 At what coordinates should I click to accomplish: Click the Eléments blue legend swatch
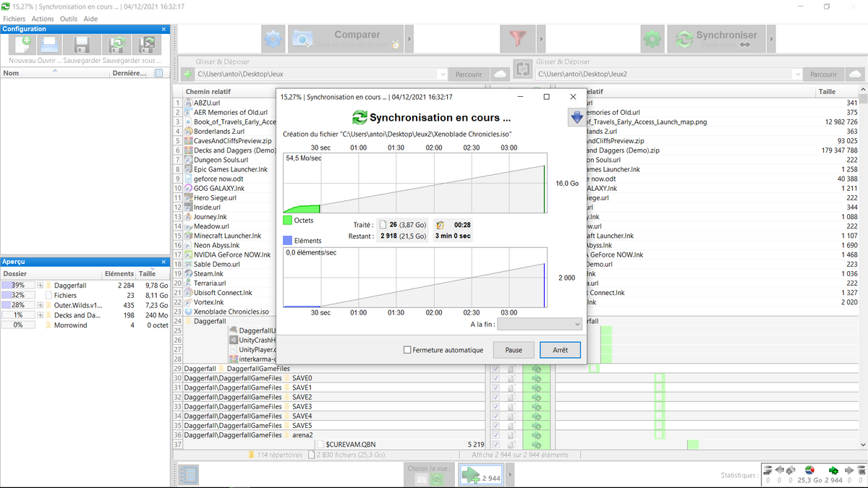pyautogui.click(x=287, y=241)
